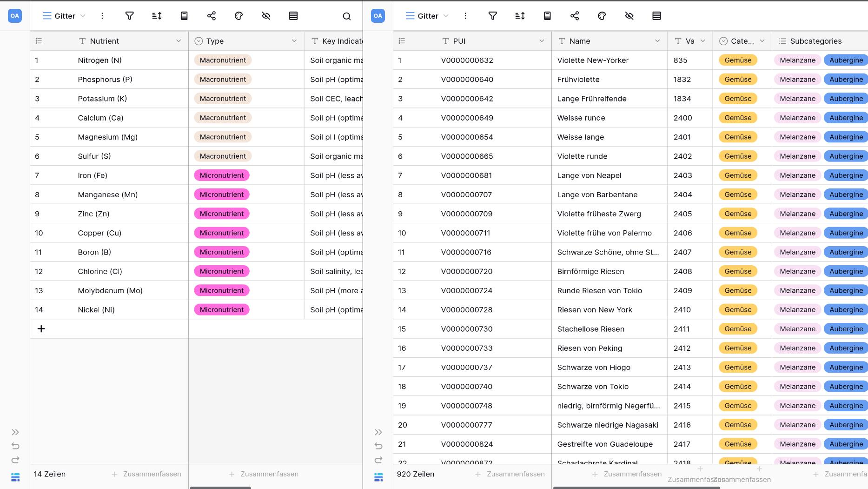The image size is (868, 489).
Task: Expand the left sidebar with double chevron
Action: (x=15, y=432)
